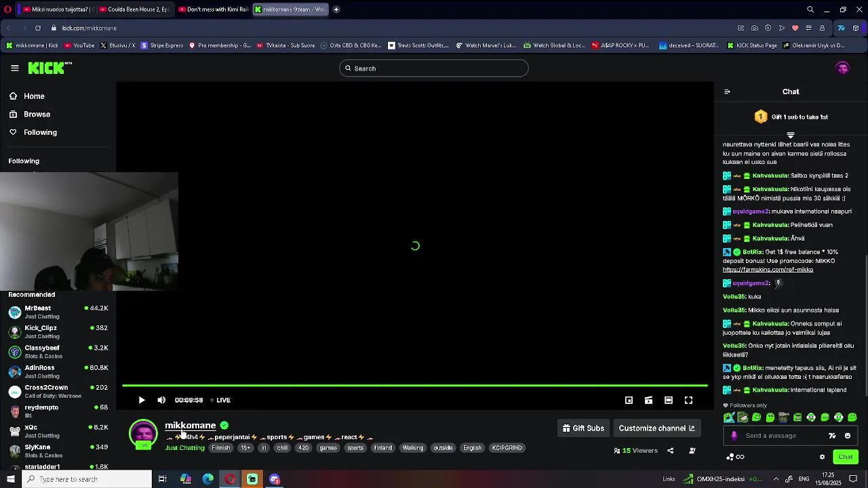Click the Kick search field
The height and width of the screenshot is (488, 868).
click(x=434, y=68)
